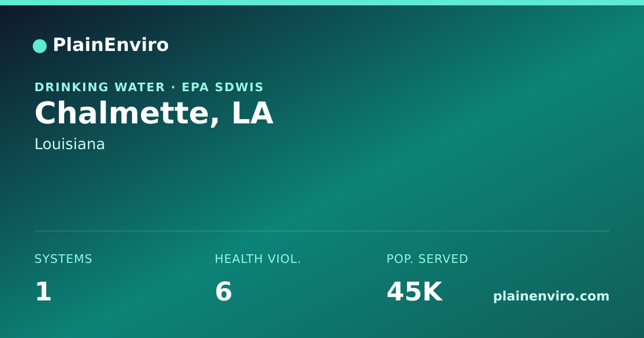Click the word DRINKING in the label

[72, 87]
